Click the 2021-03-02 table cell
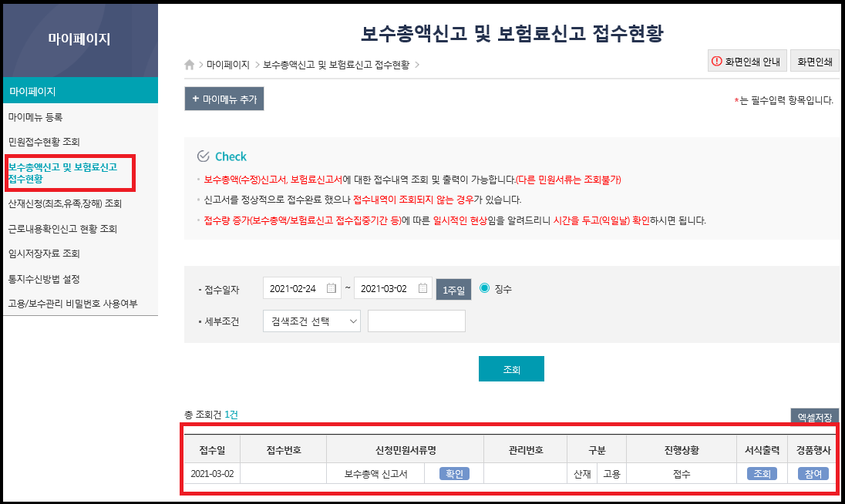This screenshot has height=504, width=845. pos(212,474)
